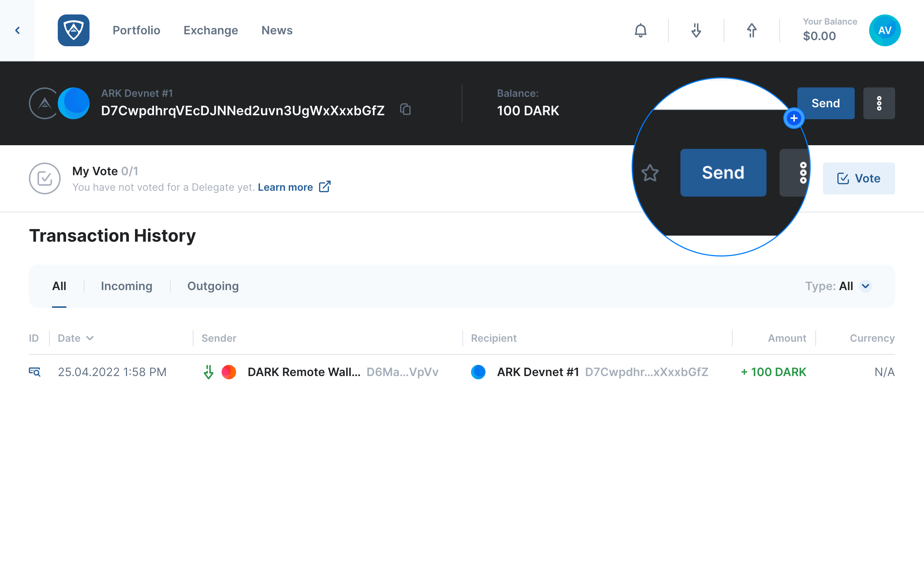The width and height of the screenshot is (924, 578).
Task: Go back using the left chevron arrow
Action: point(17,31)
